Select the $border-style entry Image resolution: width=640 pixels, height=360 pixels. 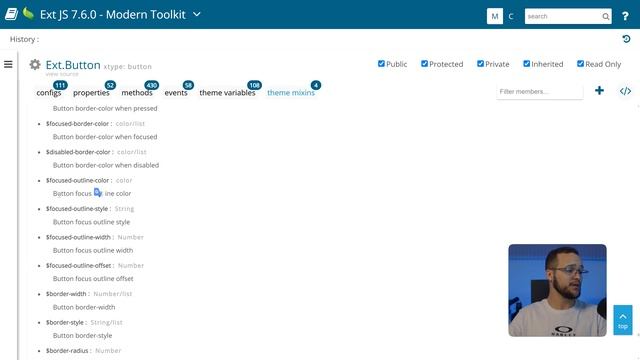tap(65, 322)
